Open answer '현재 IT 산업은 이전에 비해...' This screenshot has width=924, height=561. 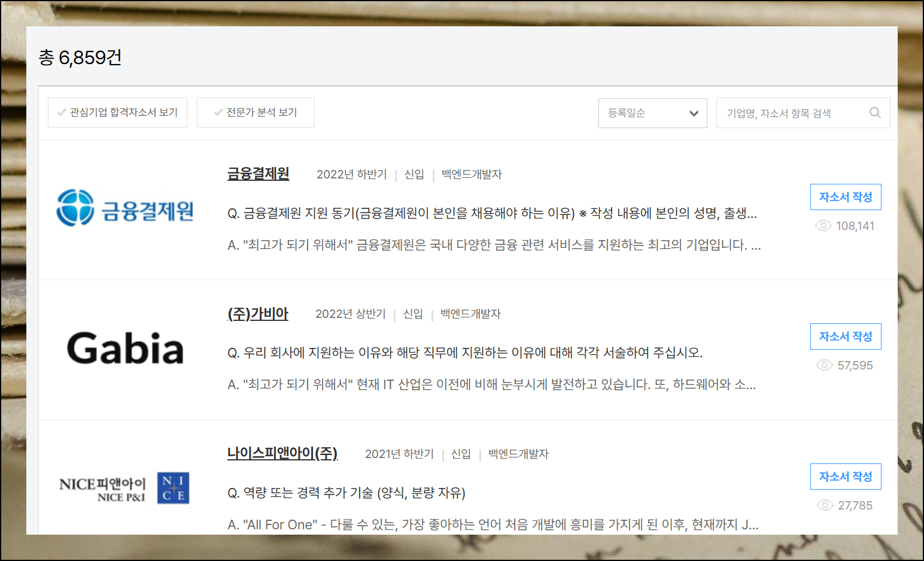pos(492,384)
